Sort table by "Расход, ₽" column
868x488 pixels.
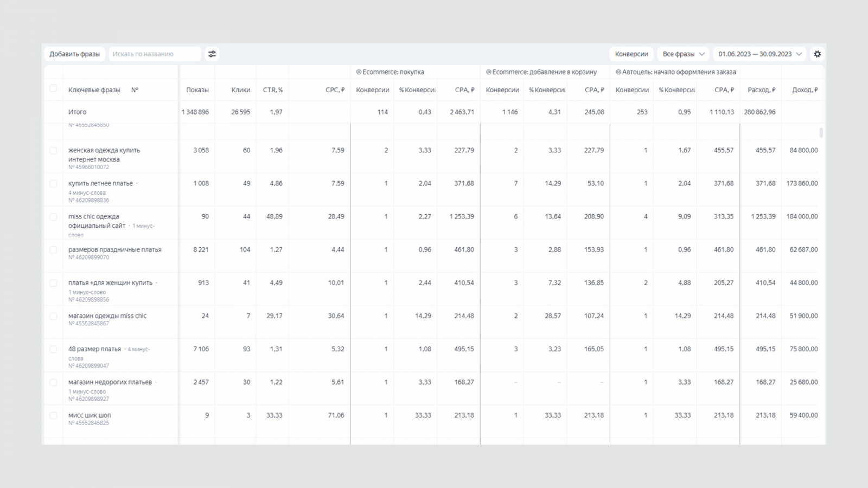761,90
